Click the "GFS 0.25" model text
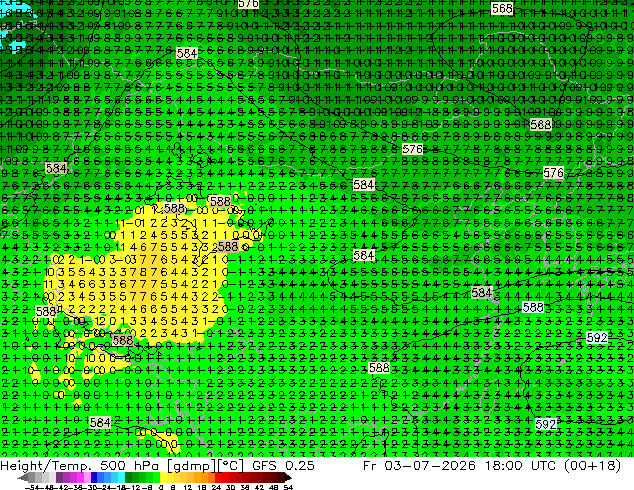 pos(283,465)
